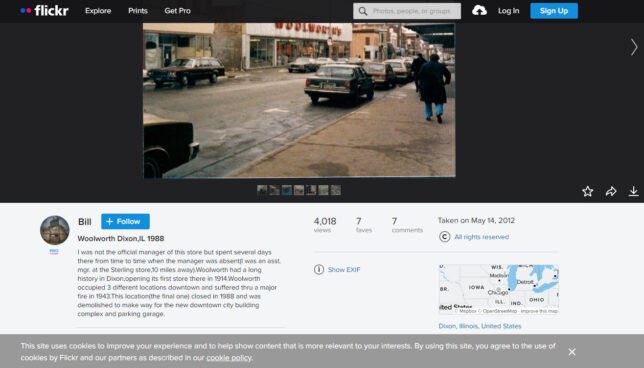Viewport: 644px width, 368px height.
Task: Click the 7 comments count
Action: click(x=407, y=225)
